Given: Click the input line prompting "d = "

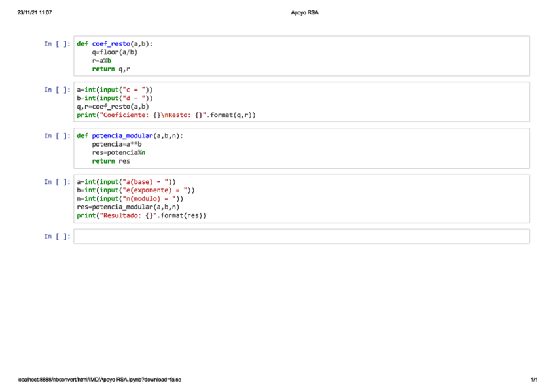Looking at the screenshot, I should pyautogui.click(x=115, y=98).
